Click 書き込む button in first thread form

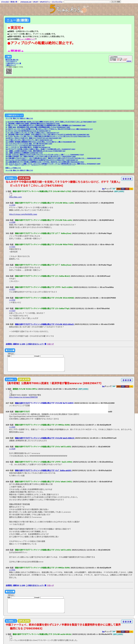pyautogui.click(x=11, y=354)
